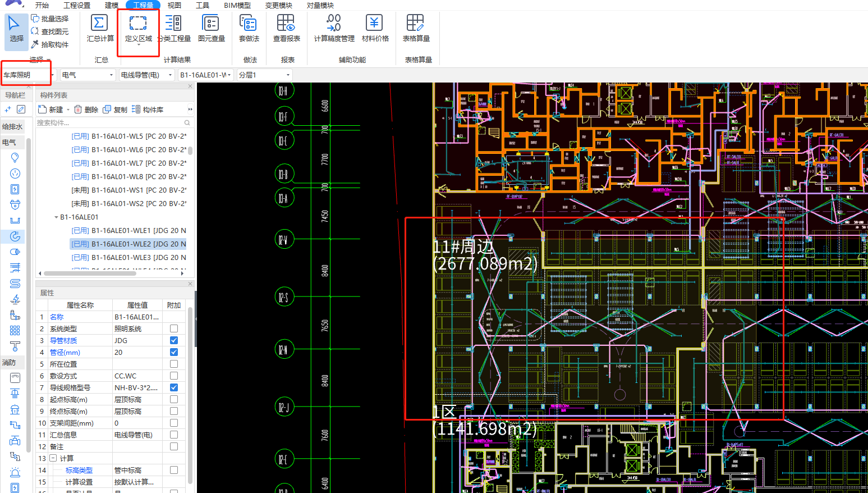
Task: Select the U-shaped cable tray icon
Action: tap(15, 221)
